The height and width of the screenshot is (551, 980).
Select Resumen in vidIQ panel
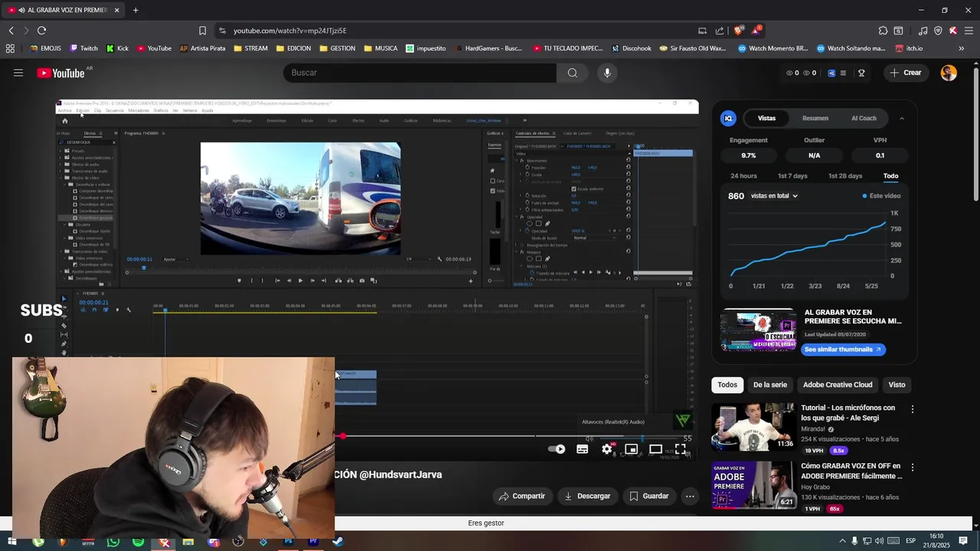815,118
